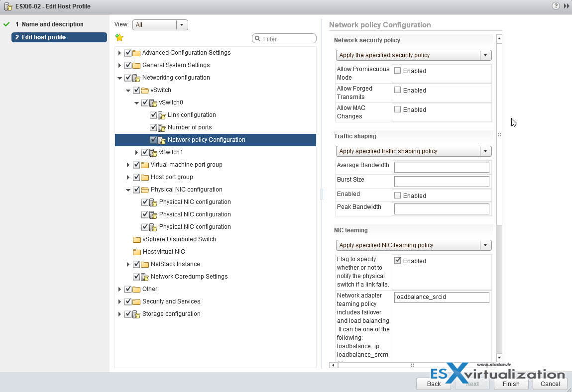The width and height of the screenshot is (572, 392).
Task: Click the Networking configuration profile icon
Action: coord(136,78)
